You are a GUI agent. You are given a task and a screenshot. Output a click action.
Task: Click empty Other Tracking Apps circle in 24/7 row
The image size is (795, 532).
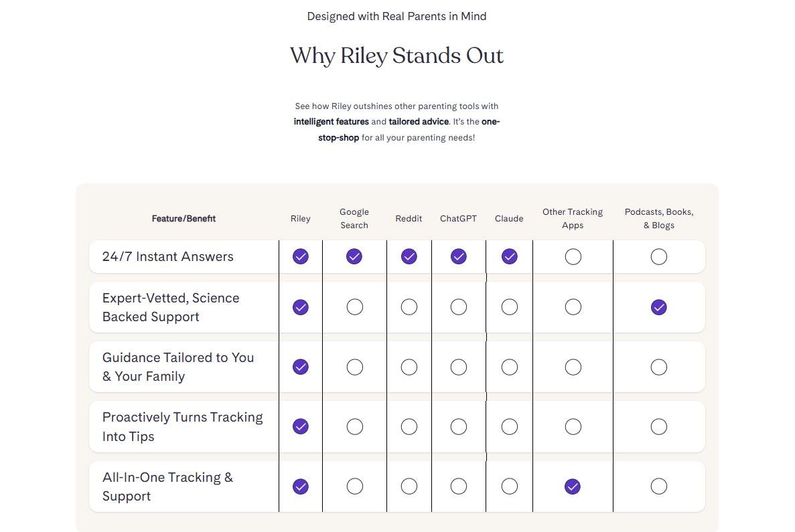(x=573, y=256)
